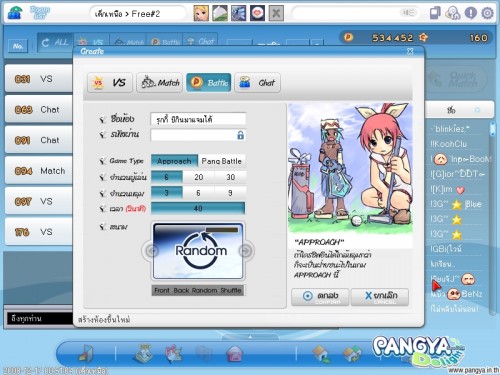Viewport: 500px width, 375px height.
Task: Open the settings gear icon
Action: coord(487,13)
